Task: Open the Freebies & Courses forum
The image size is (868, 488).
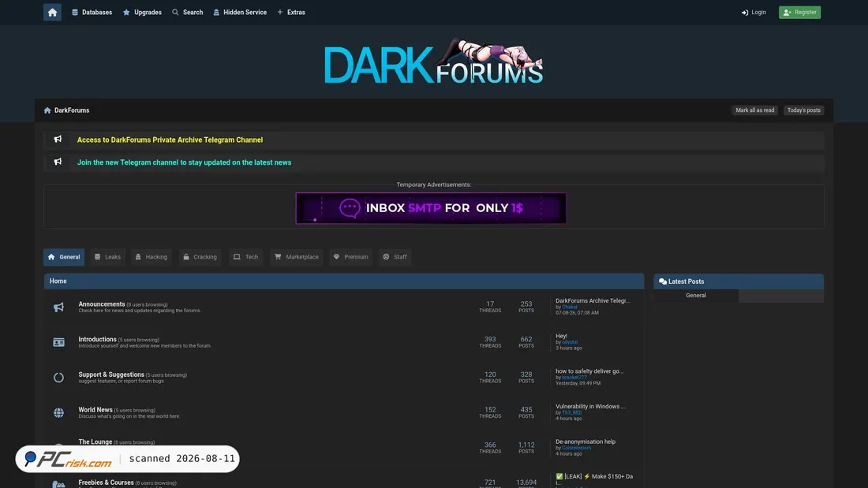Action: click(107, 482)
